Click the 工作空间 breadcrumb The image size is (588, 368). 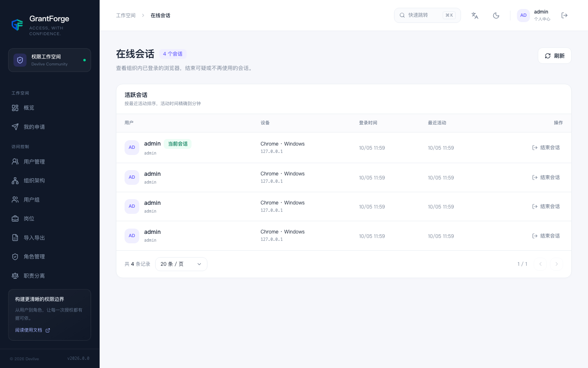click(x=126, y=16)
